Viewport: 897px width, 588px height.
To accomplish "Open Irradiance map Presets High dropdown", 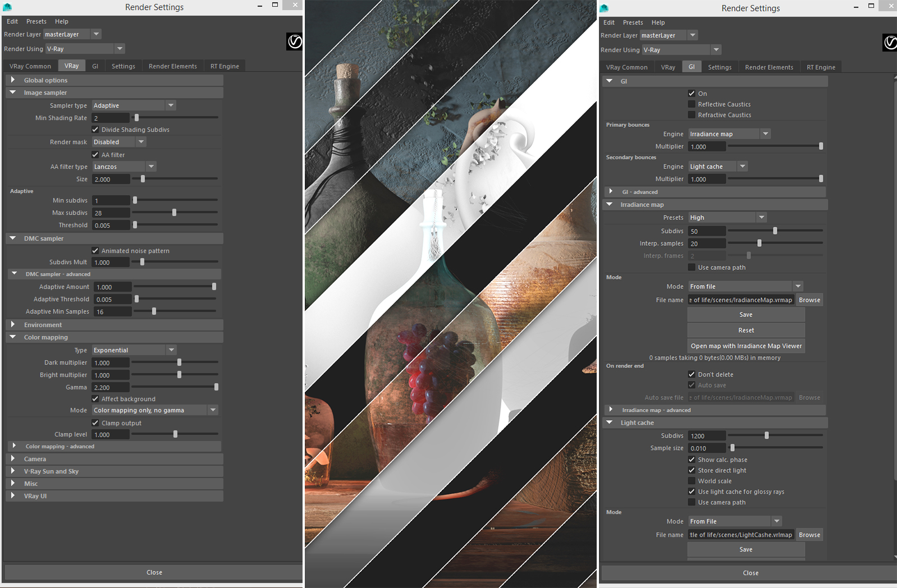I will point(727,218).
